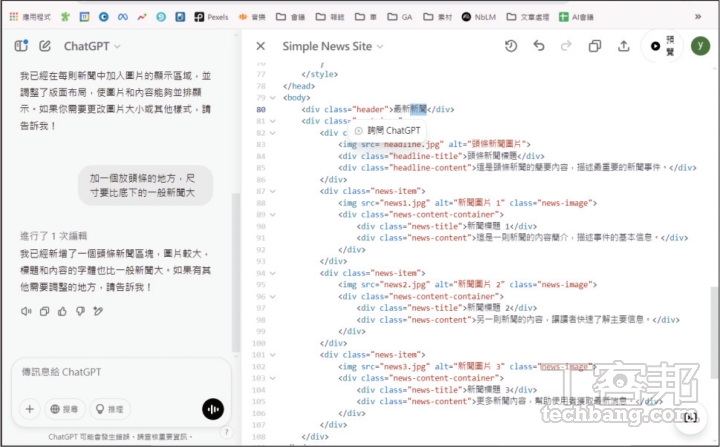The height and width of the screenshot is (447, 720).
Task: Collapse the news-item div at line 101
Action: [x=273, y=355]
